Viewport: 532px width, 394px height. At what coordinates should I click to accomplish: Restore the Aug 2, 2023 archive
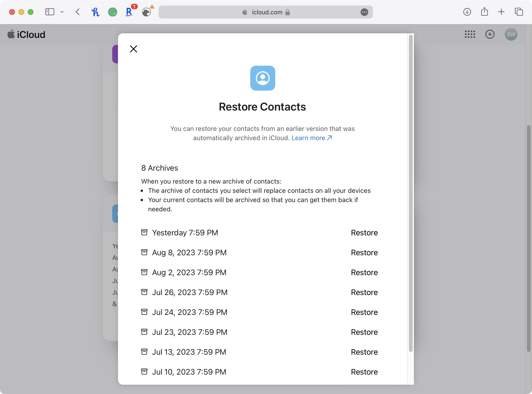(x=364, y=272)
